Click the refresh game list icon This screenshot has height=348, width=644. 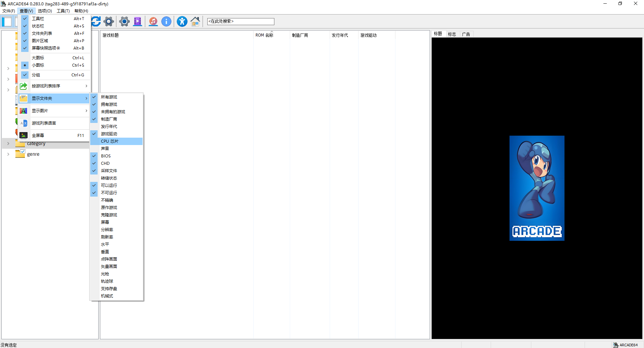pyautogui.click(x=96, y=21)
